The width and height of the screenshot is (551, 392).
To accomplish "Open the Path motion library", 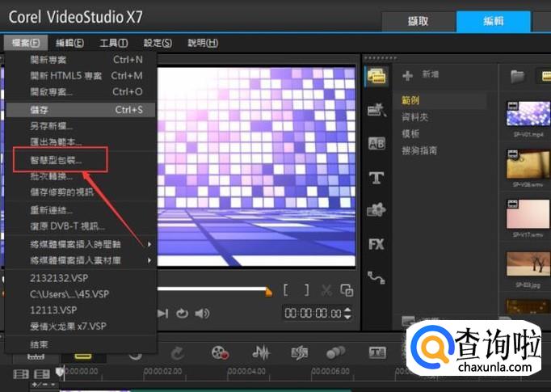I will (376, 277).
